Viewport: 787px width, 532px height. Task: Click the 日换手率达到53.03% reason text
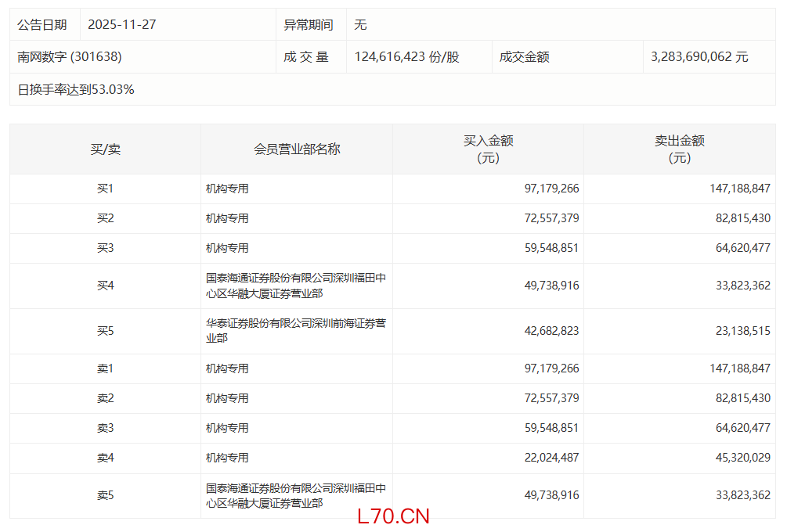click(76, 89)
